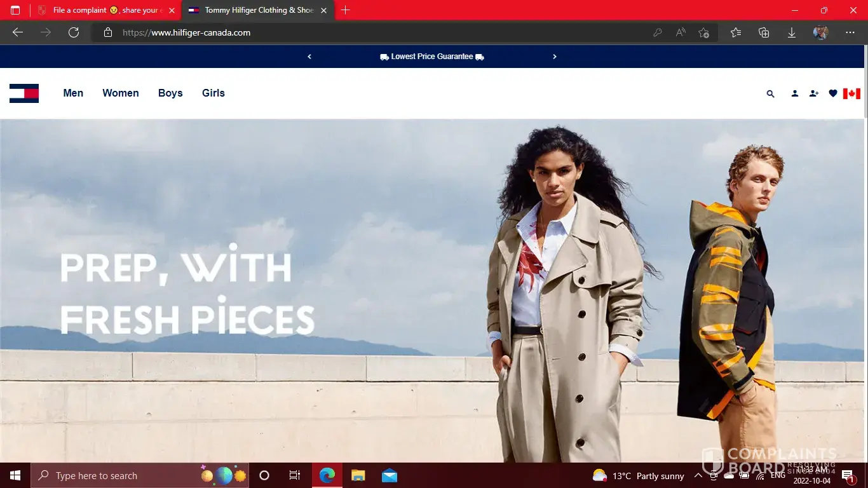868x488 pixels.
Task: Click the page vertical scrollbar thumb
Action: click(x=865, y=81)
